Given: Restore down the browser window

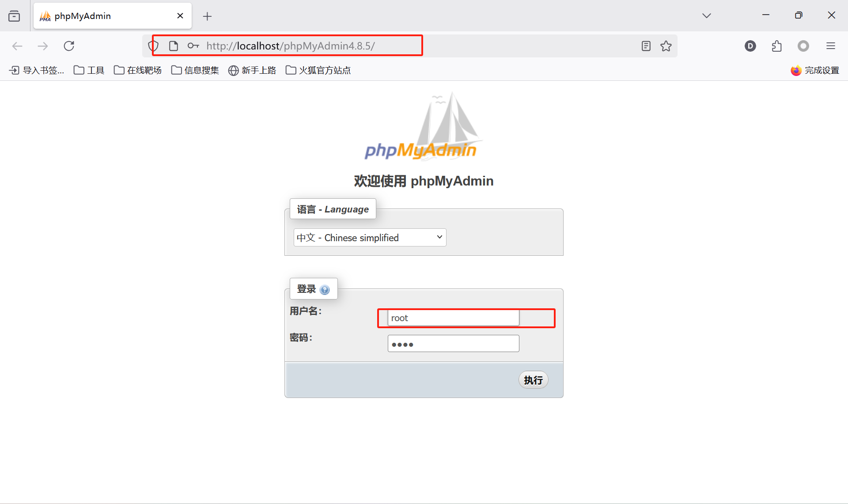Looking at the screenshot, I should pos(799,15).
